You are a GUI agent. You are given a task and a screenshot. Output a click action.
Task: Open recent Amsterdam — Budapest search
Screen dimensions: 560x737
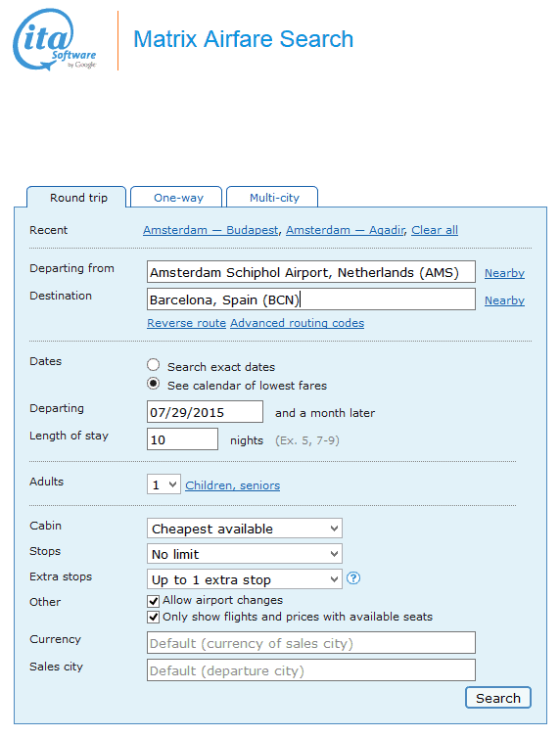(210, 230)
